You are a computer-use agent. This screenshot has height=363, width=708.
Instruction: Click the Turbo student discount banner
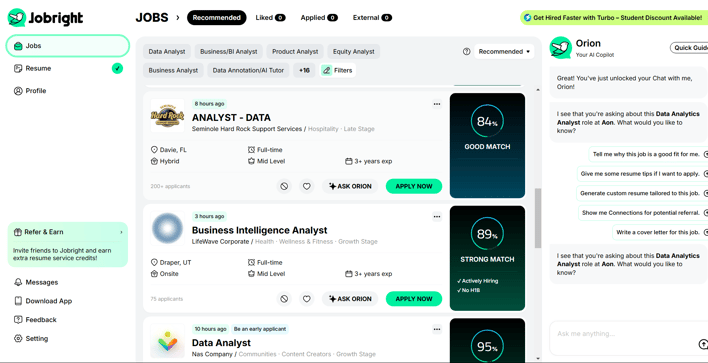tap(614, 18)
